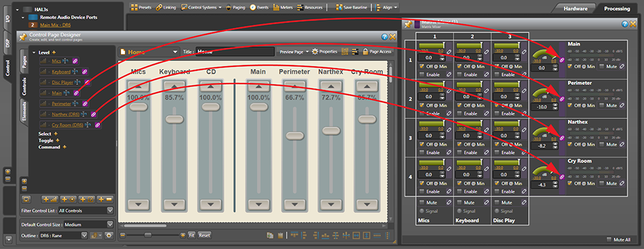
Task: Click the link icon for Perimeter control
Action: pos(85,104)
